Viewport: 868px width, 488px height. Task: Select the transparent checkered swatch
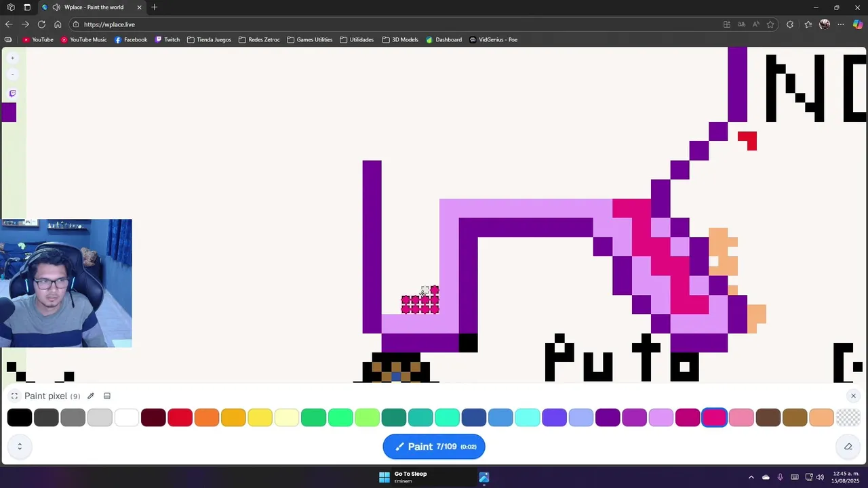coord(848,418)
